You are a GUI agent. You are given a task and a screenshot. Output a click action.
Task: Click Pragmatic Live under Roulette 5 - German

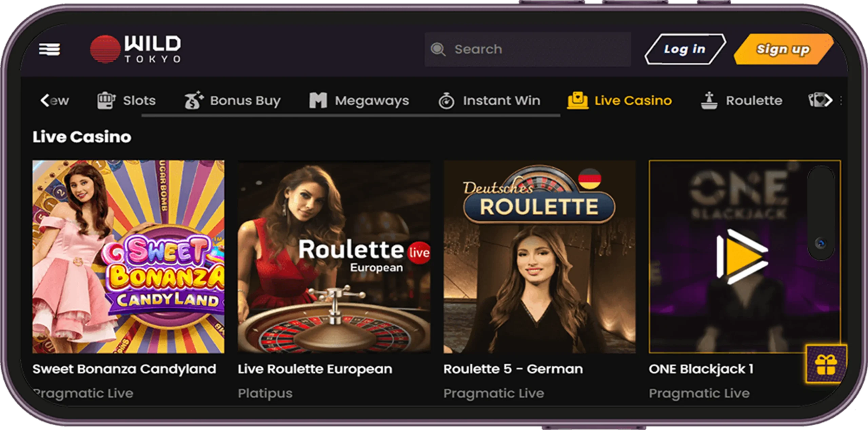494,393
